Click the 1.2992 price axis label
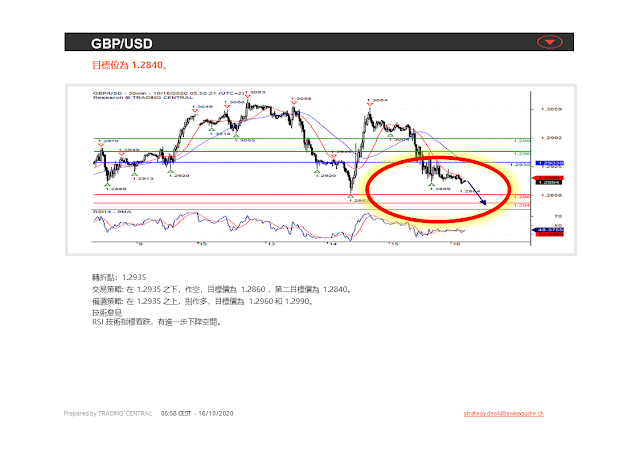The height and width of the screenshot is (452, 639). (551, 138)
